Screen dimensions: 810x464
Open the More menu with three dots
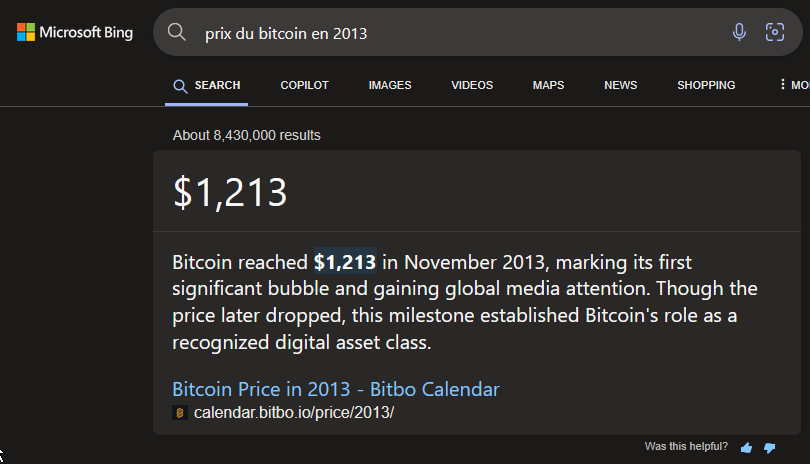point(795,85)
